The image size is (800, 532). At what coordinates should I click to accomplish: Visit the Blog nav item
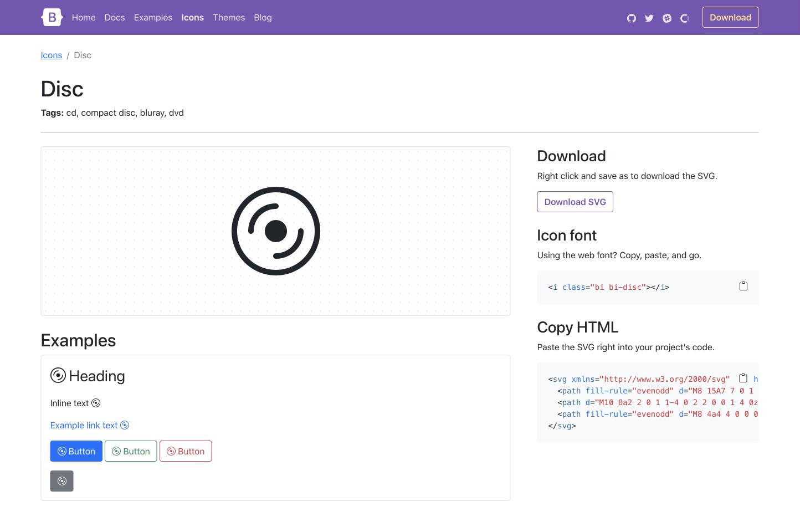point(263,18)
